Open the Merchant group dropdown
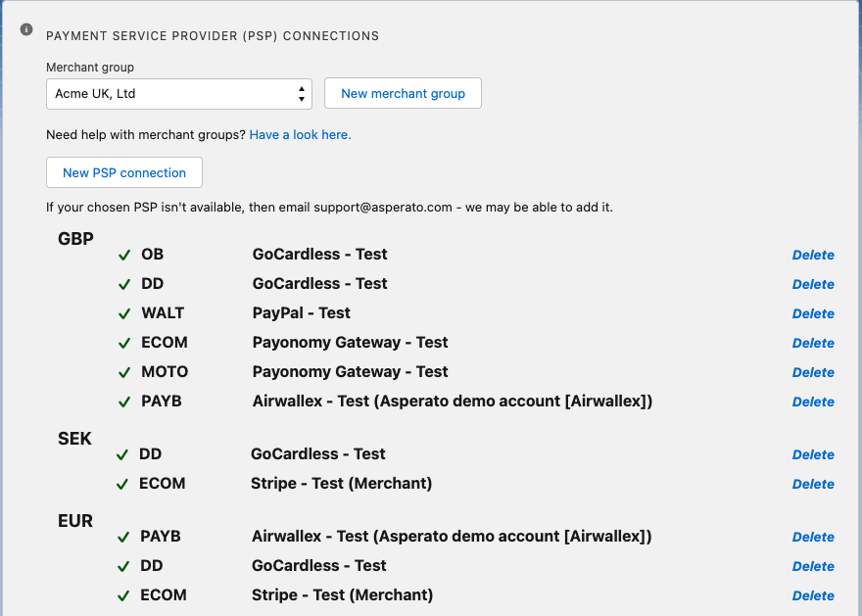Viewport: 862px width, 616px height. coord(178,94)
